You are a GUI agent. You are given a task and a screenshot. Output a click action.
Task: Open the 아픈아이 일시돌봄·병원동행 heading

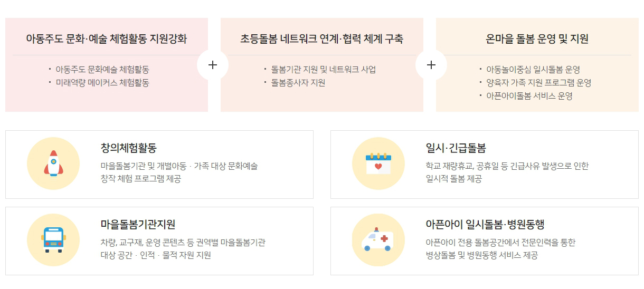coord(477,224)
